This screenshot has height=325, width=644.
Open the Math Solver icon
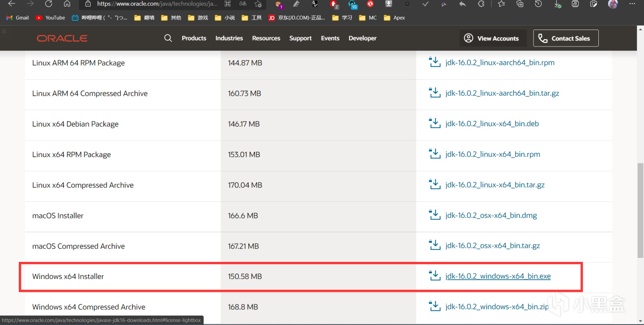[x=576, y=4]
